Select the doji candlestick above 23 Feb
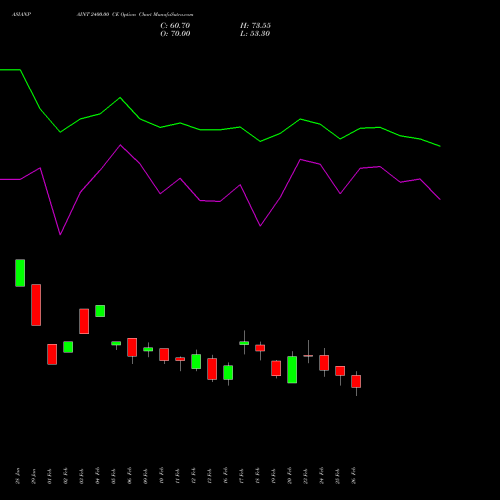The height and width of the screenshot is (500, 500). pyautogui.click(x=308, y=356)
